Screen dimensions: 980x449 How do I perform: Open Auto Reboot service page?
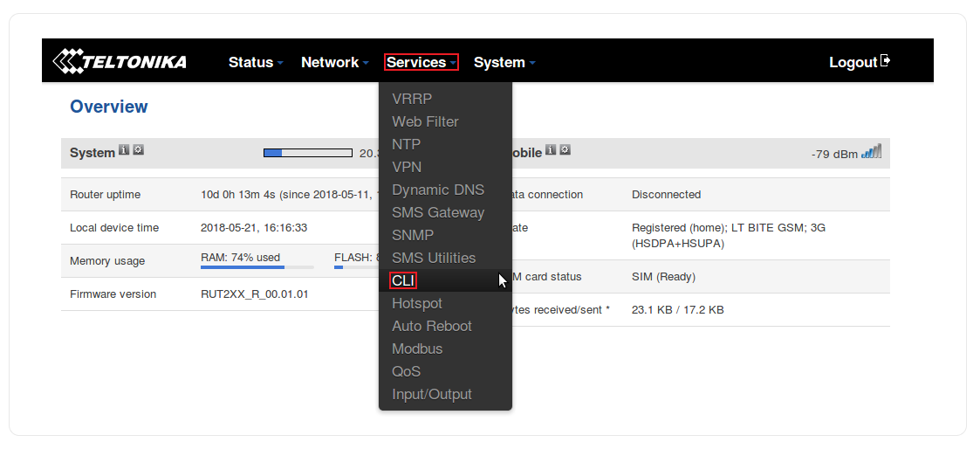click(431, 326)
